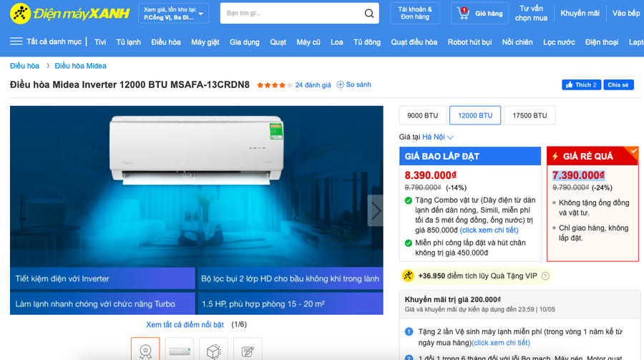Viewport: 644px width, 360px height.
Task: Select the highlights badge thumbnail
Action: [x=145, y=349]
